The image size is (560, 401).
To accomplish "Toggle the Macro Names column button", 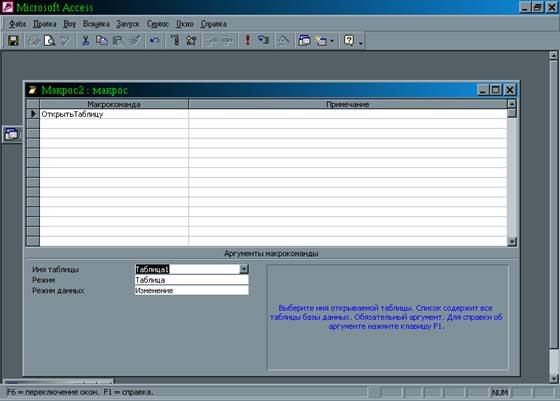I will click(x=175, y=41).
